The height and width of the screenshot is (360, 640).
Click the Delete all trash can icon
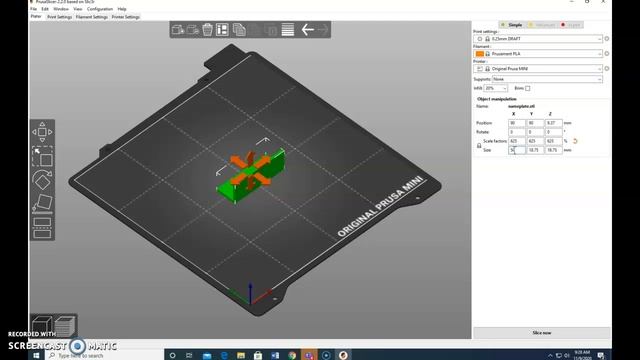point(207,30)
